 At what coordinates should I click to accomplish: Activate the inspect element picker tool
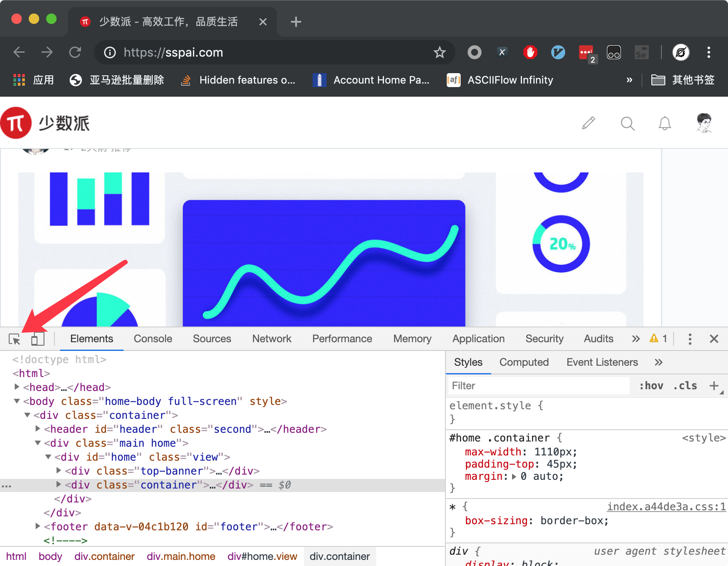[14, 339]
